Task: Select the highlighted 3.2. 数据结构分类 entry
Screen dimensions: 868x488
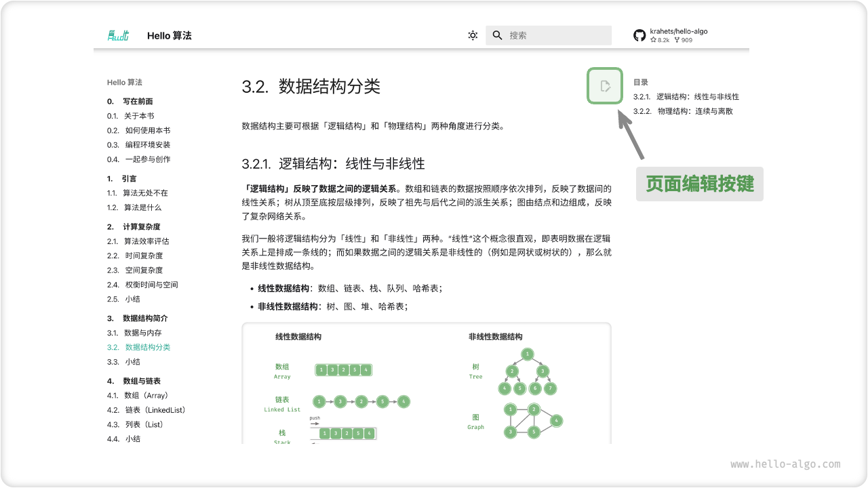Action: coord(140,347)
